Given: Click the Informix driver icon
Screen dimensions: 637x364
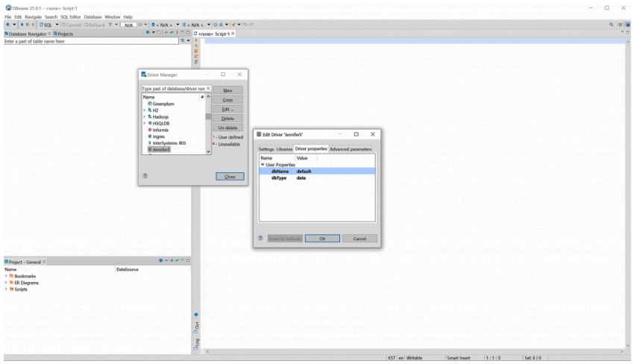Looking at the screenshot, I should [x=150, y=130].
